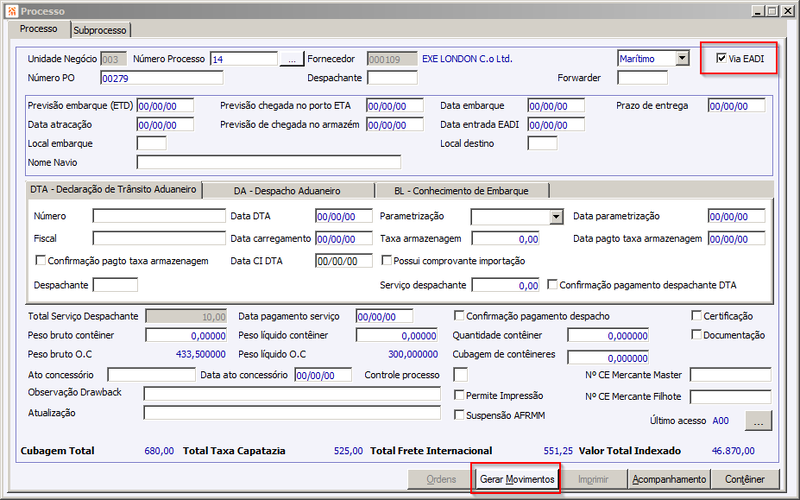The height and width of the screenshot is (500, 800).
Task: Click the Peso líquido contêiner field
Action: pyautogui.click(x=397, y=335)
